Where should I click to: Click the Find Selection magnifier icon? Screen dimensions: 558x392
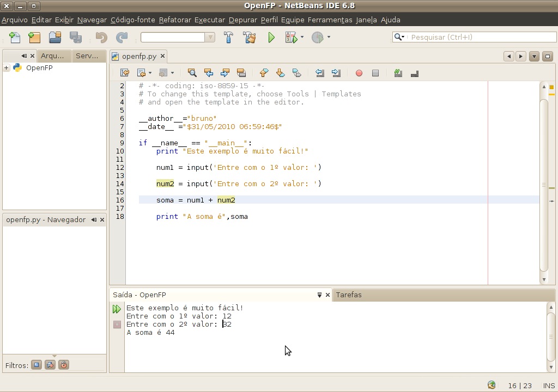[192, 73]
